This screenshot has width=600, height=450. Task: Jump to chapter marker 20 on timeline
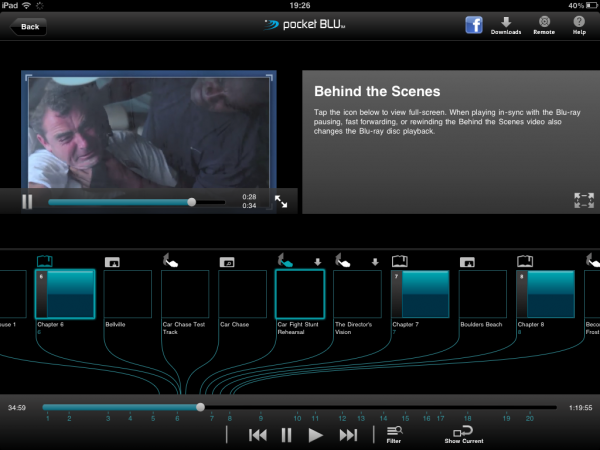point(529,418)
